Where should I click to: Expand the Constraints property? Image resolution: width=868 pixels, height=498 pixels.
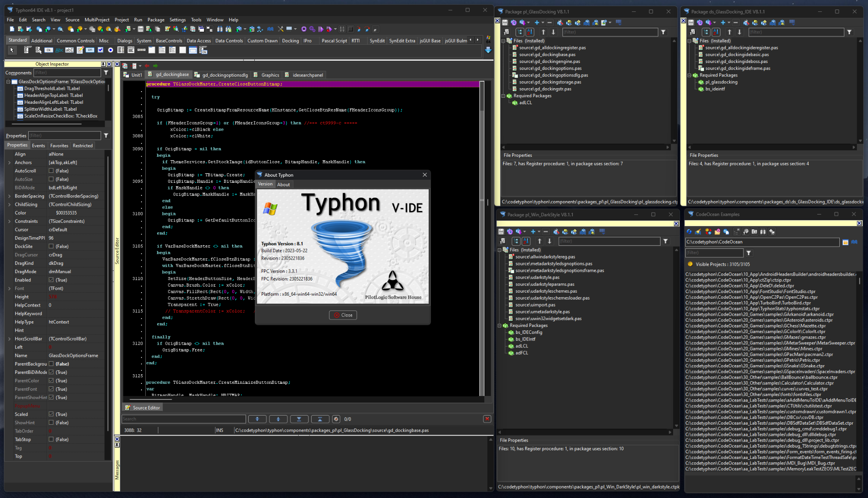coord(10,221)
